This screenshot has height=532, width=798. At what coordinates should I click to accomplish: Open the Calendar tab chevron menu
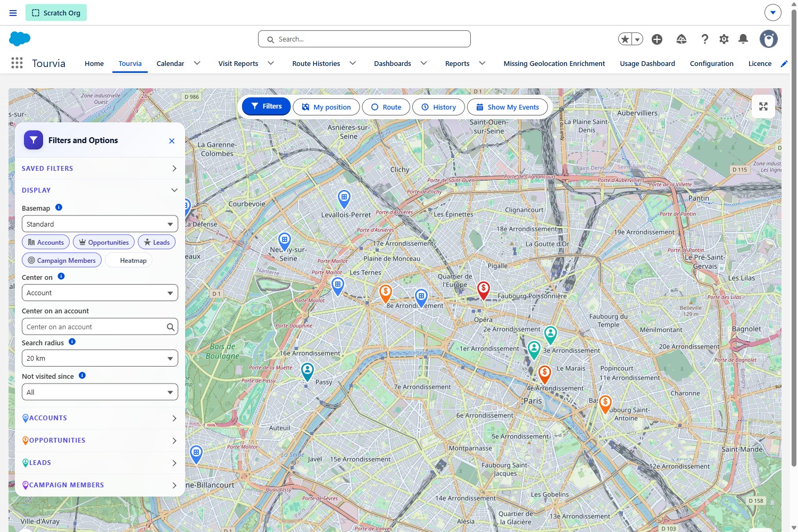click(197, 63)
